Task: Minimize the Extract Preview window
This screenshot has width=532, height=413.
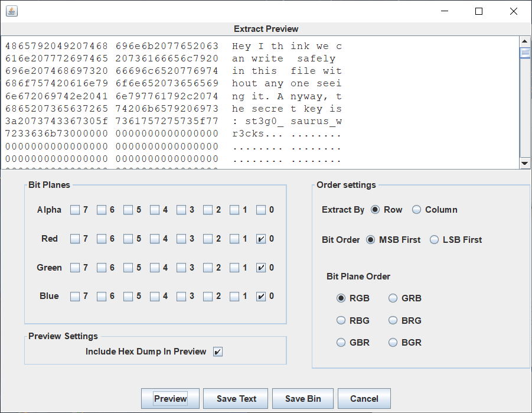Action: [445, 11]
